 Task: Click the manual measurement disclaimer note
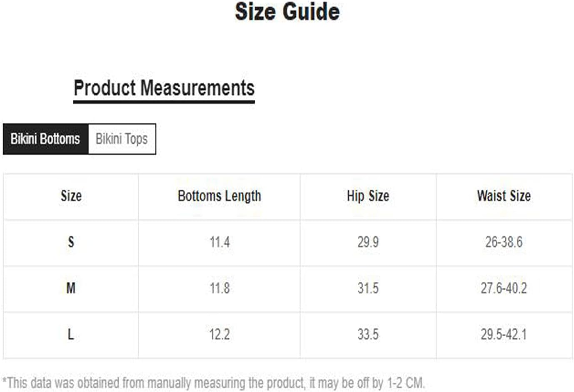214,383
